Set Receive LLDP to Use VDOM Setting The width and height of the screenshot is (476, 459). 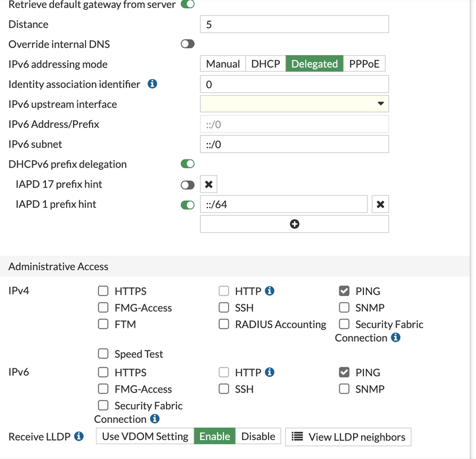point(145,437)
